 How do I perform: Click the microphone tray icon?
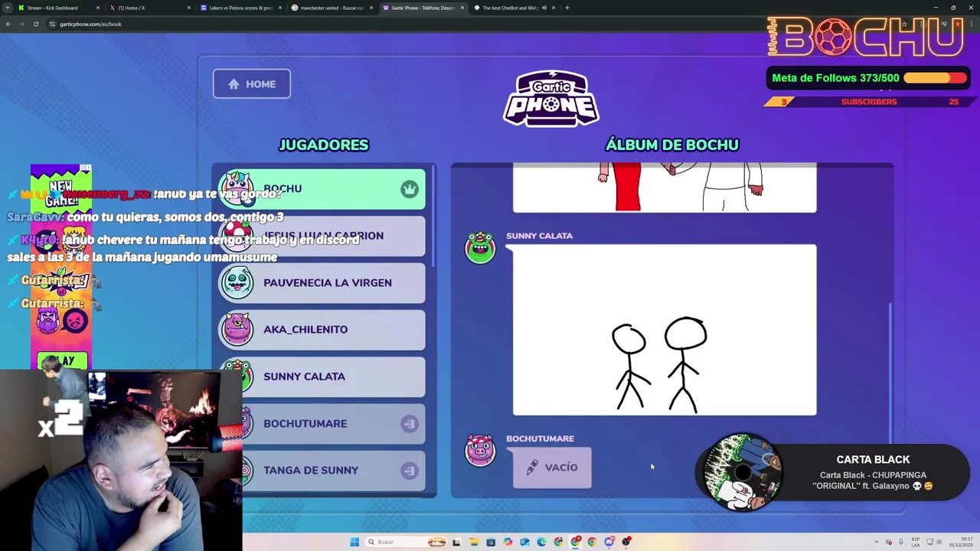(901, 542)
